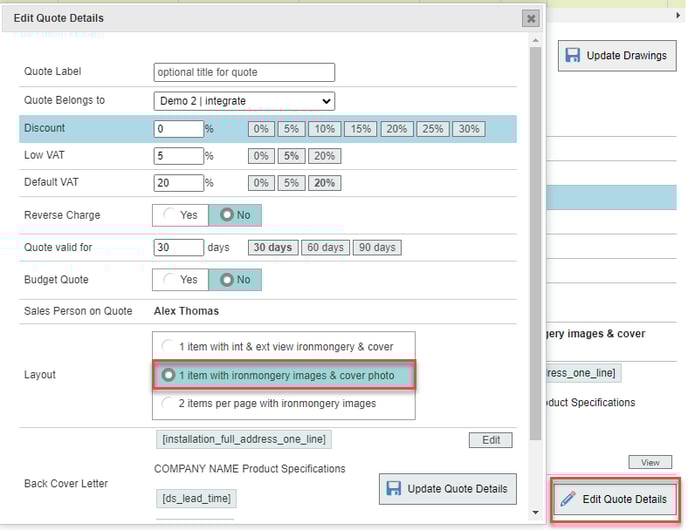Click the pencil icon on Edit Quote Details

pos(568,499)
